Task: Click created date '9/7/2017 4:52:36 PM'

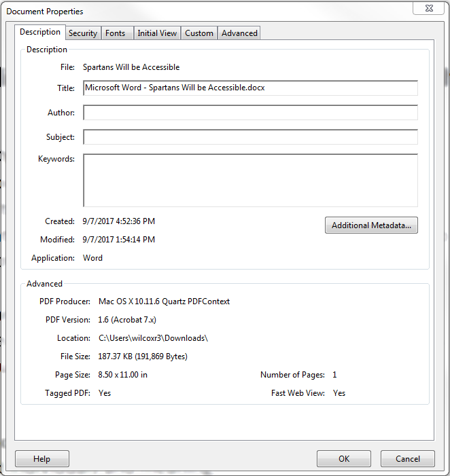Action: click(119, 221)
